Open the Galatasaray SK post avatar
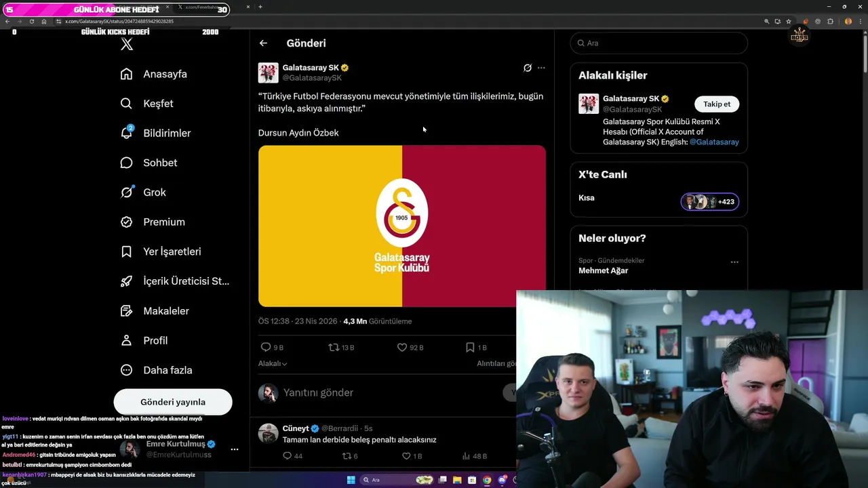The height and width of the screenshot is (488, 868). 269,73
